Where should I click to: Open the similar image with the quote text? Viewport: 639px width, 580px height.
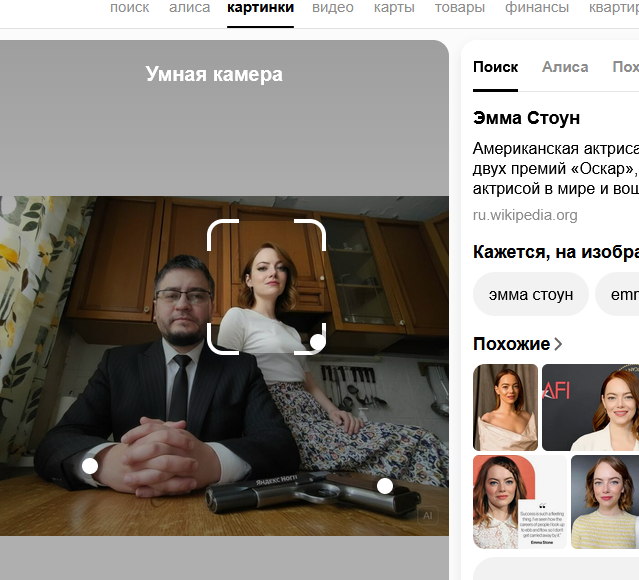pyautogui.click(x=519, y=501)
